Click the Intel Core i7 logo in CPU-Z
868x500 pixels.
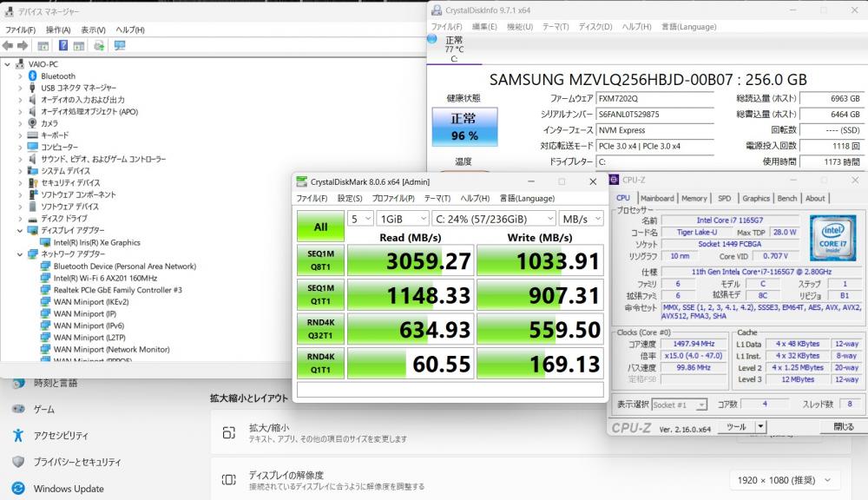[x=835, y=236]
